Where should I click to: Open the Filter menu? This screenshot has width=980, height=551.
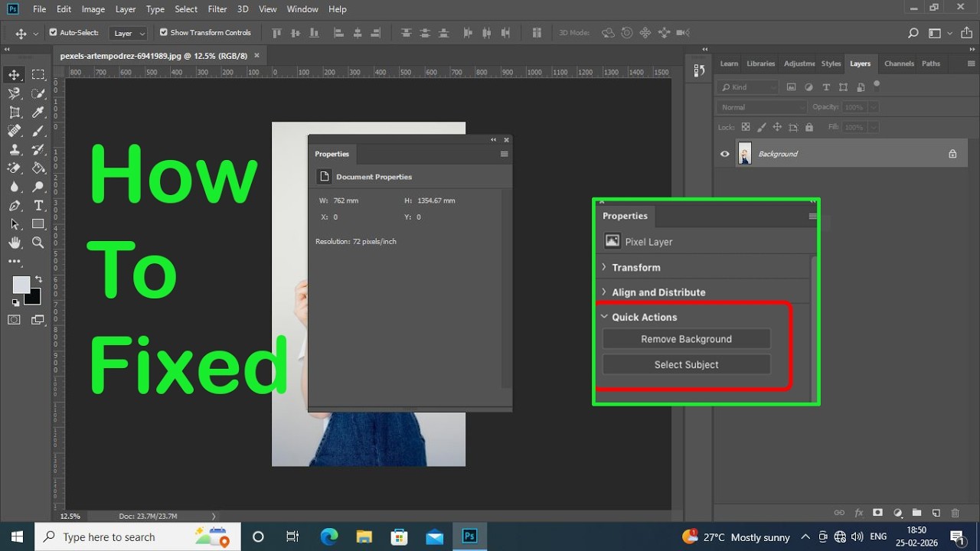[217, 9]
